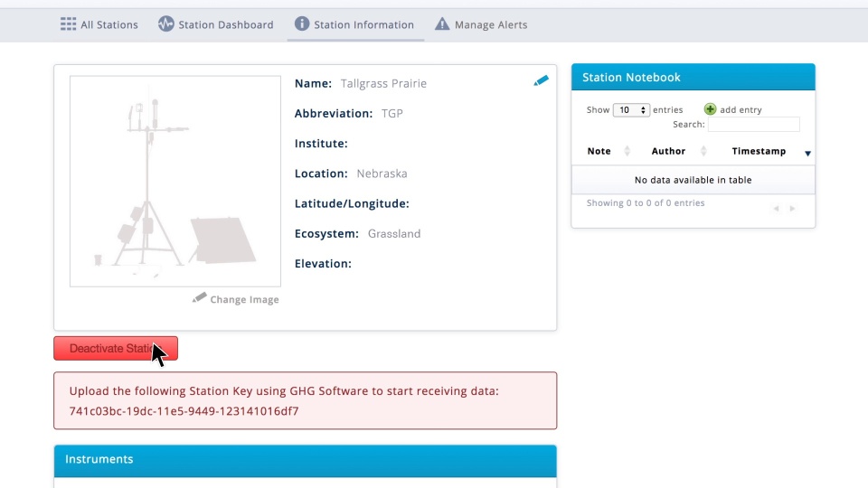
Task: Click the name value Tallgrass Prairie
Action: point(383,83)
